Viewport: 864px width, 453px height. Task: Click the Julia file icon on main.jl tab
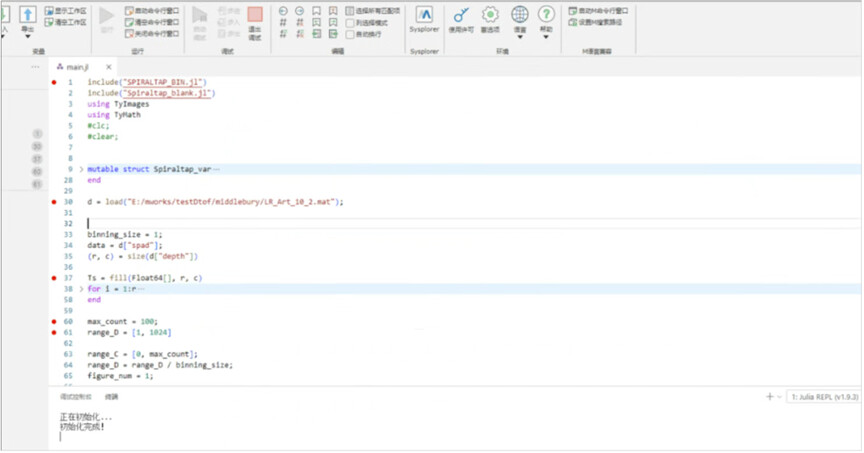(60, 67)
